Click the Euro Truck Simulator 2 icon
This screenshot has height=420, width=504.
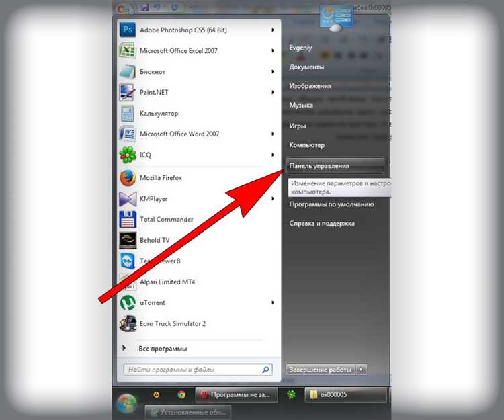tap(128, 324)
